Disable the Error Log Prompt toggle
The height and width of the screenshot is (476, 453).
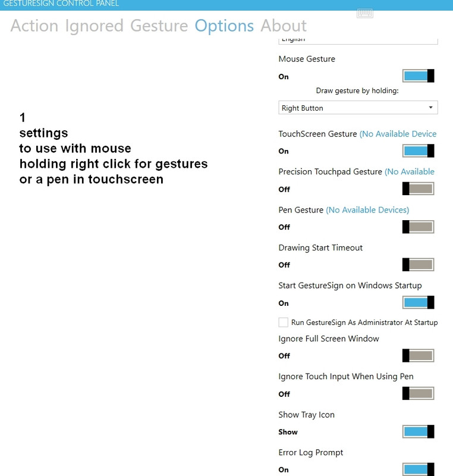click(x=418, y=469)
